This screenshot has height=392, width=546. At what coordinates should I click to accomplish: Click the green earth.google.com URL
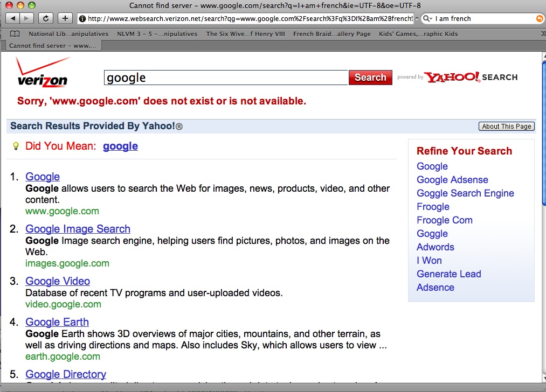tap(63, 356)
